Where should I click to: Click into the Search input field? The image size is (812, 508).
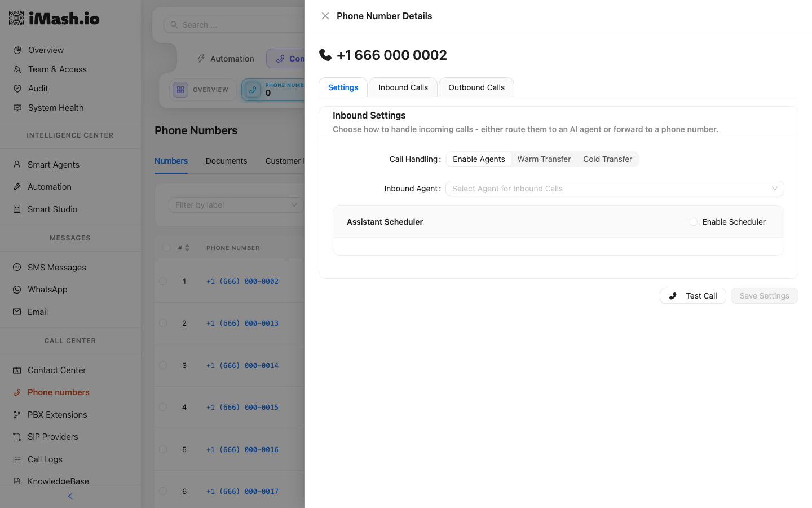point(235,25)
